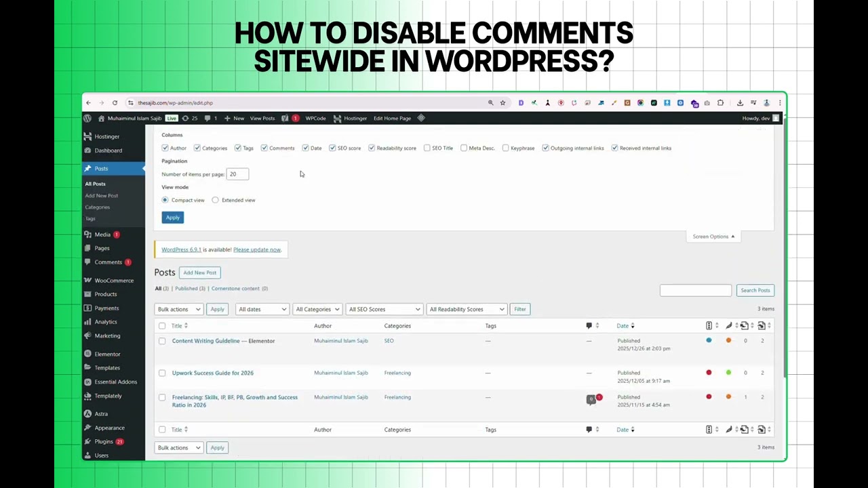Open the All dates dropdown
This screenshot has width=868, height=488.
262,309
